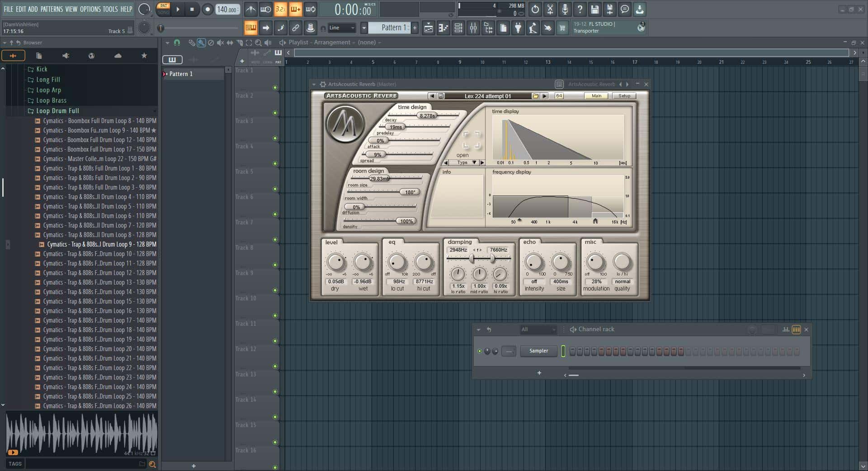Toggle the Sampler channel select indicator
Screen dimensions: 868x471
tap(563, 351)
